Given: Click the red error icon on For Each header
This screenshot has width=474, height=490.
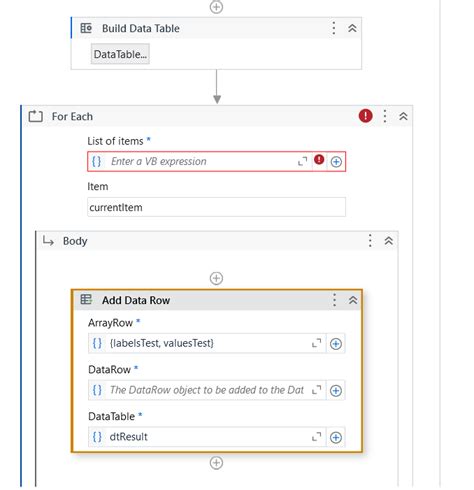Looking at the screenshot, I should click(365, 116).
